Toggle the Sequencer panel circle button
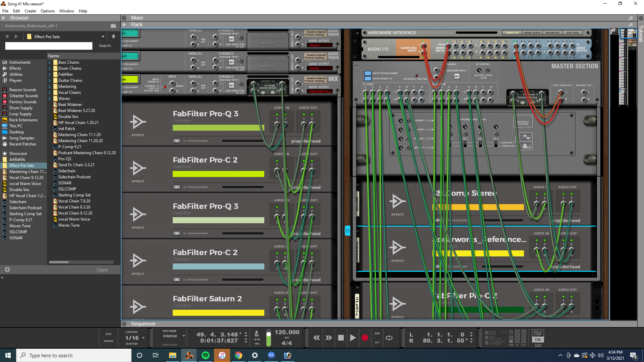This screenshot has width=644, height=362. 124,324
